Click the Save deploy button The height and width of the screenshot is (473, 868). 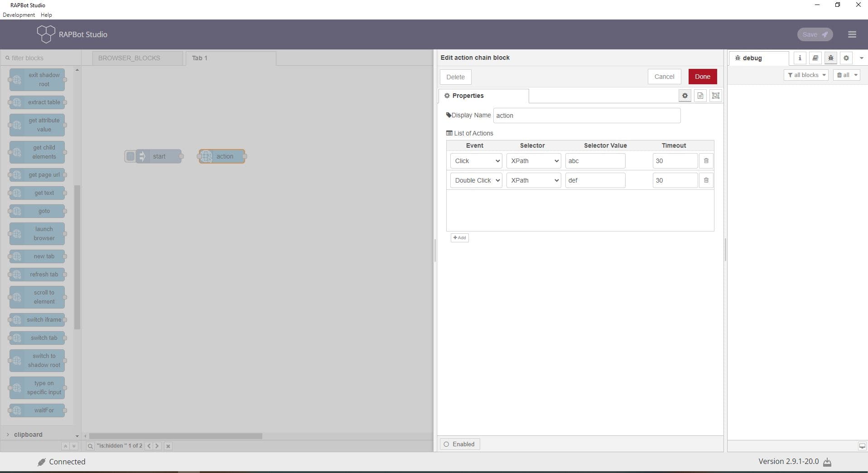pyautogui.click(x=815, y=34)
